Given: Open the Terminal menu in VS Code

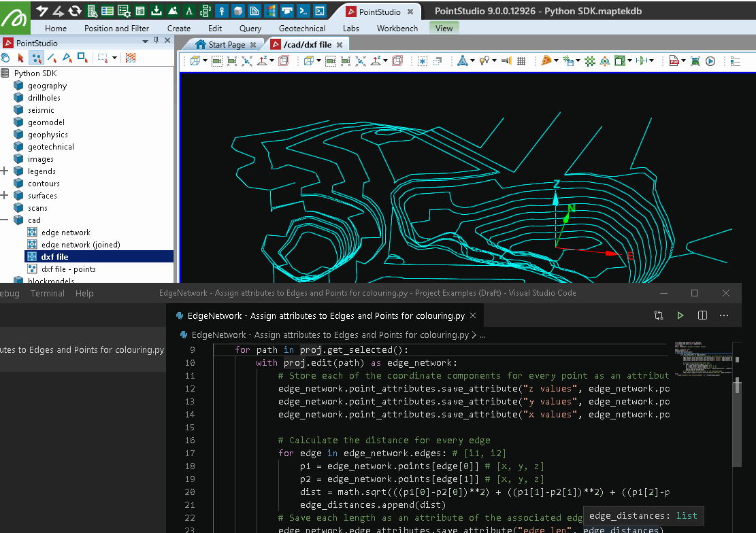Looking at the screenshot, I should pyautogui.click(x=48, y=293).
